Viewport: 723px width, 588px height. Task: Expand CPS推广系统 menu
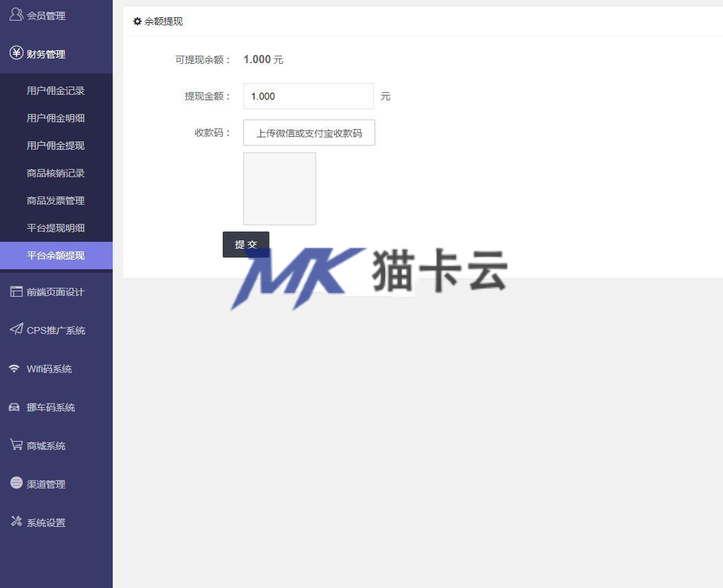[x=56, y=330]
